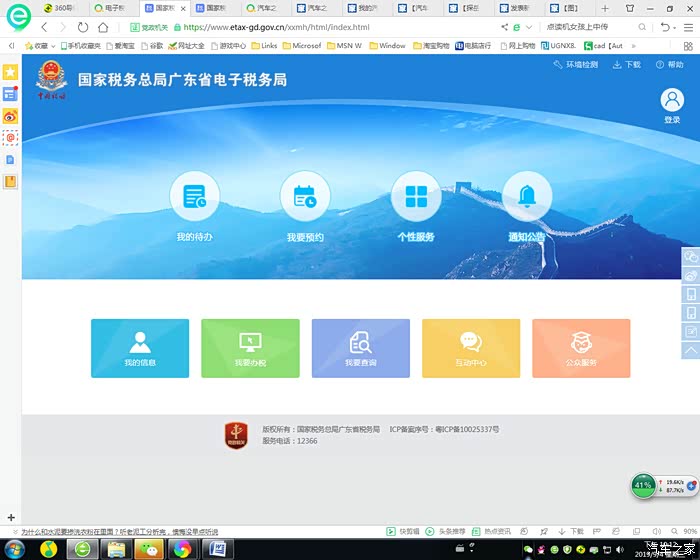Click the 登录 user avatar icon
Screen dimensions: 700x560
point(672,100)
